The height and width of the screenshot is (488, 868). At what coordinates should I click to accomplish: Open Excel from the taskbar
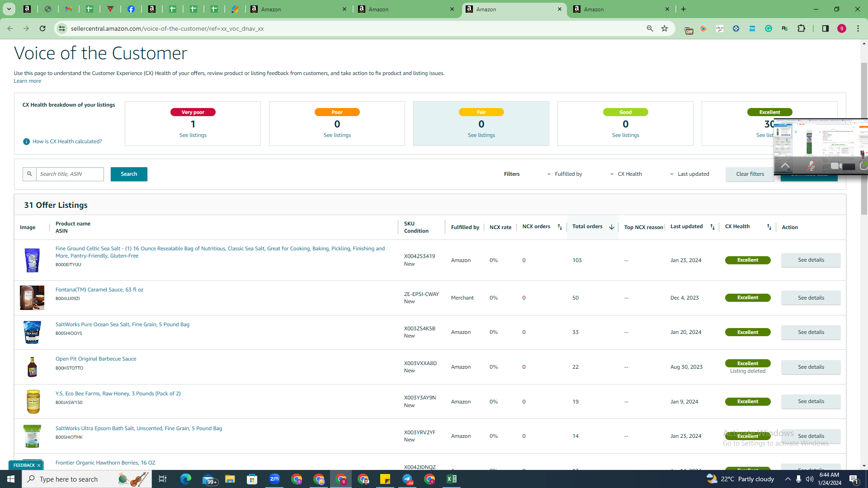click(x=452, y=479)
